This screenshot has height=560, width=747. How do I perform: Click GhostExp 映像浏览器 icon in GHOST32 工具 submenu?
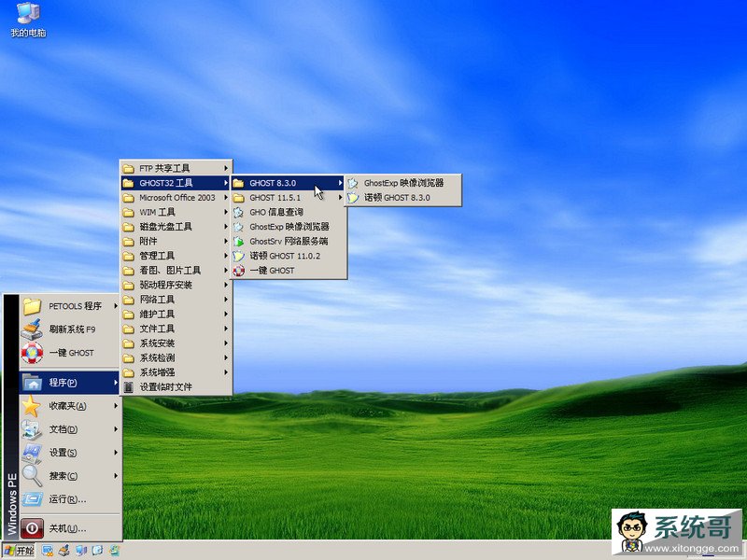238,227
